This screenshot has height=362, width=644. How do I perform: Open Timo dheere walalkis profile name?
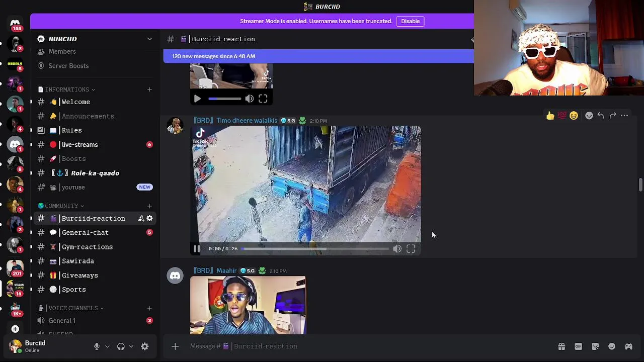[235, 121]
